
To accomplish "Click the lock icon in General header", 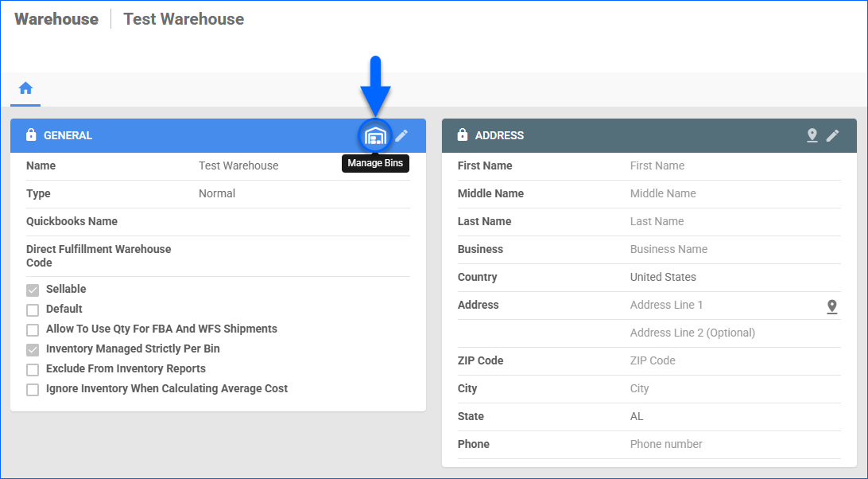I will point(31,135).
